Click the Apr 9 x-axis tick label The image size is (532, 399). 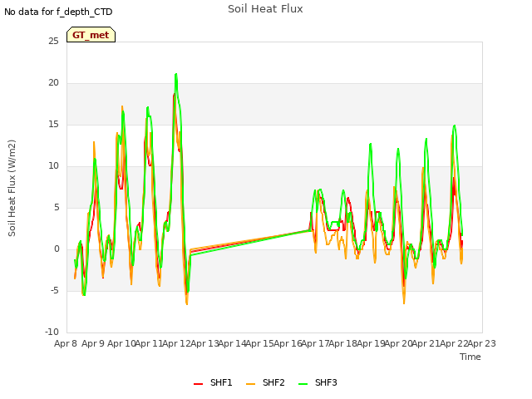coord(93,343)
